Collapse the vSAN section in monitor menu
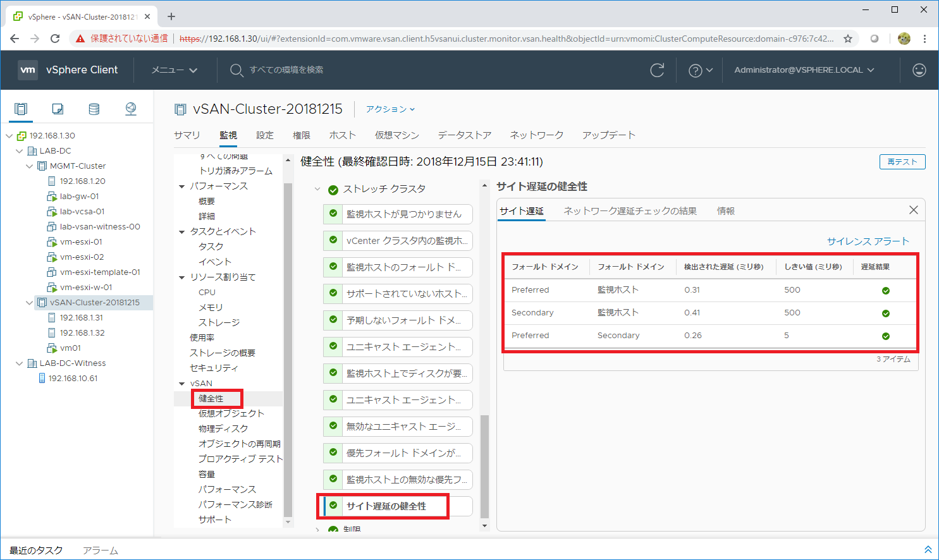This screenshot has width=939, height=560. point(181,384)
